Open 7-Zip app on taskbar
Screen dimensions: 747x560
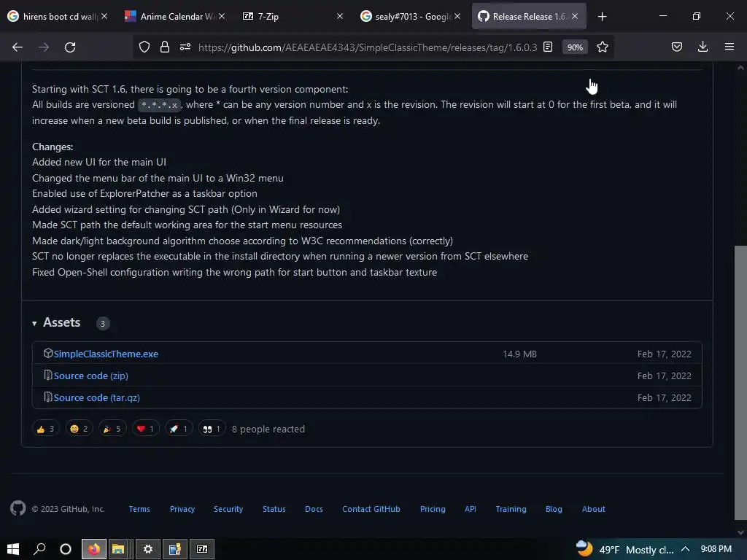(x=202, y=549)
